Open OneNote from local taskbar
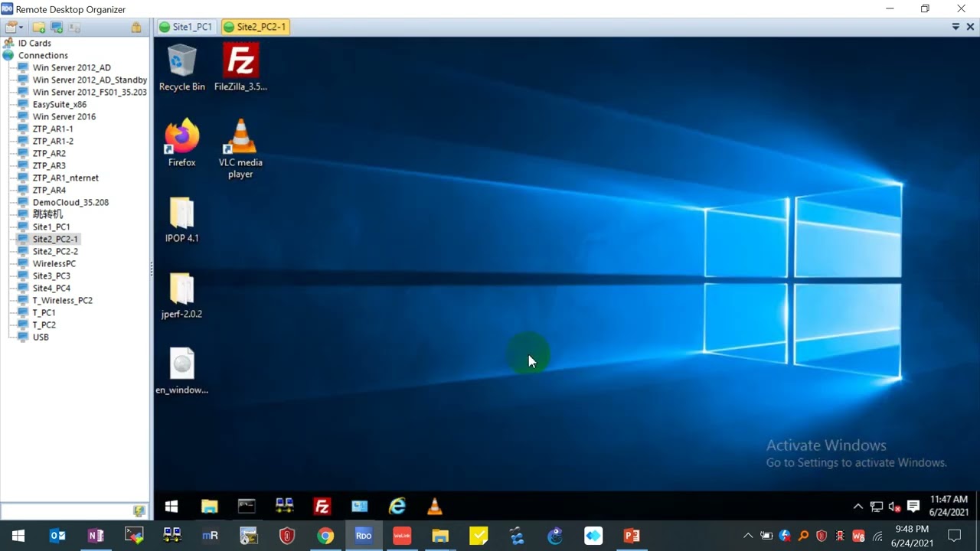Viewport: 980px width, 551px height. [x=96, y=536]
